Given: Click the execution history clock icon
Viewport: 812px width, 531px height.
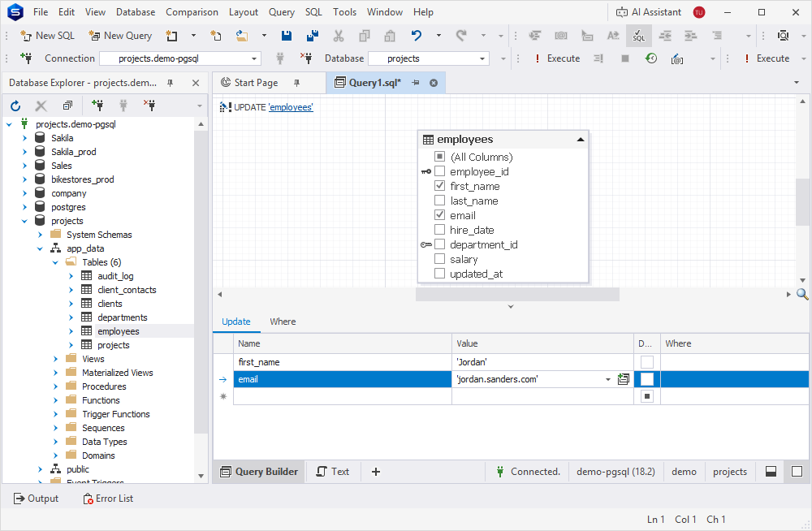Looking at the screenshot, I should (651, 58).
